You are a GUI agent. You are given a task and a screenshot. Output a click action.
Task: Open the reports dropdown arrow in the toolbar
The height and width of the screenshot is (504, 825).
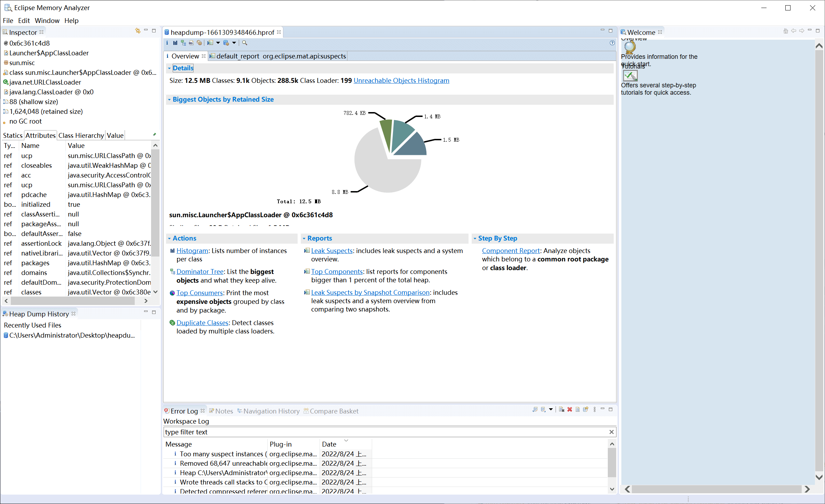coord(218,43)
